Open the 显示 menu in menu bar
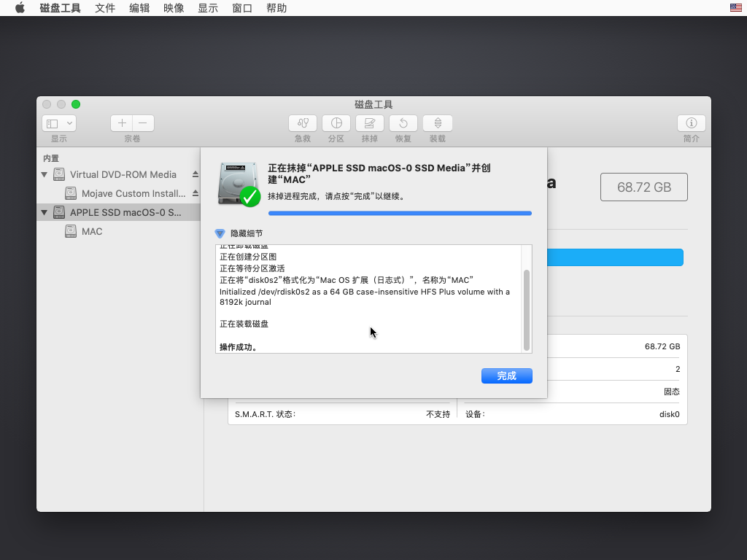 [208, 8]
